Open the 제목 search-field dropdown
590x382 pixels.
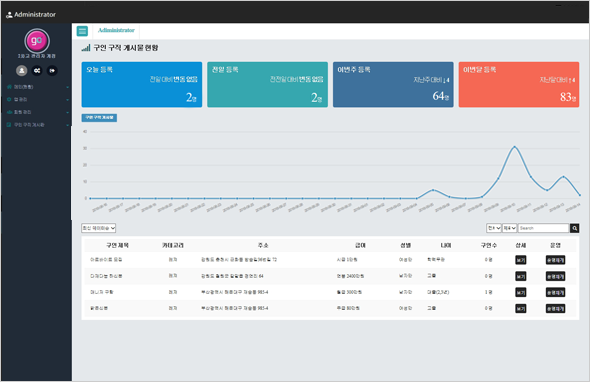click(509, 228)
